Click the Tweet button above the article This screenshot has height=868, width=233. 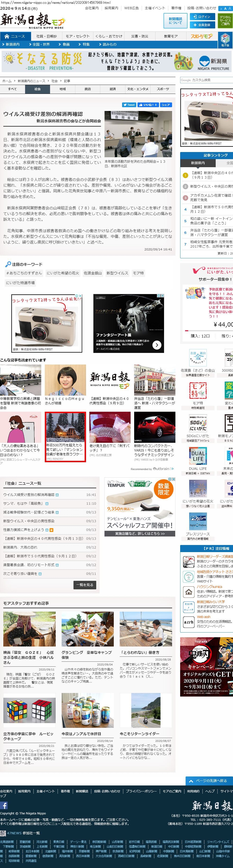[129, 105]
